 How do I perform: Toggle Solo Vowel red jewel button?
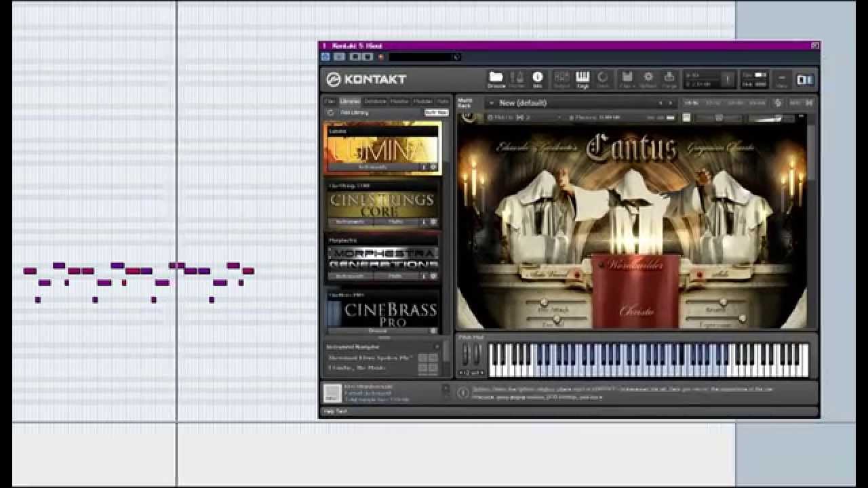pos(578,274)
